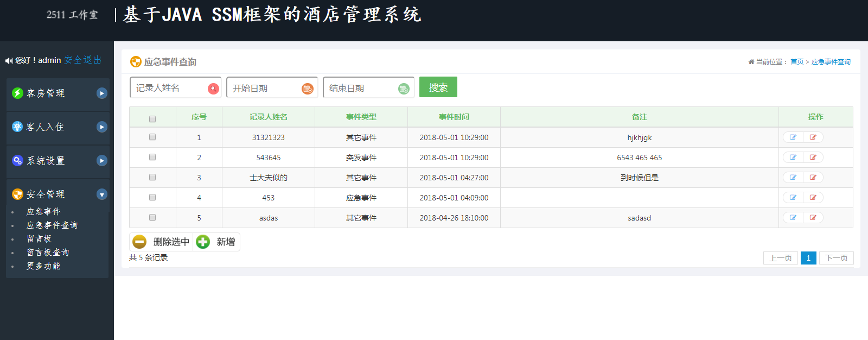Click the 安全退出 logout link
The height and width of the screenshot is (340, 868).
click(x=82, y=60)
